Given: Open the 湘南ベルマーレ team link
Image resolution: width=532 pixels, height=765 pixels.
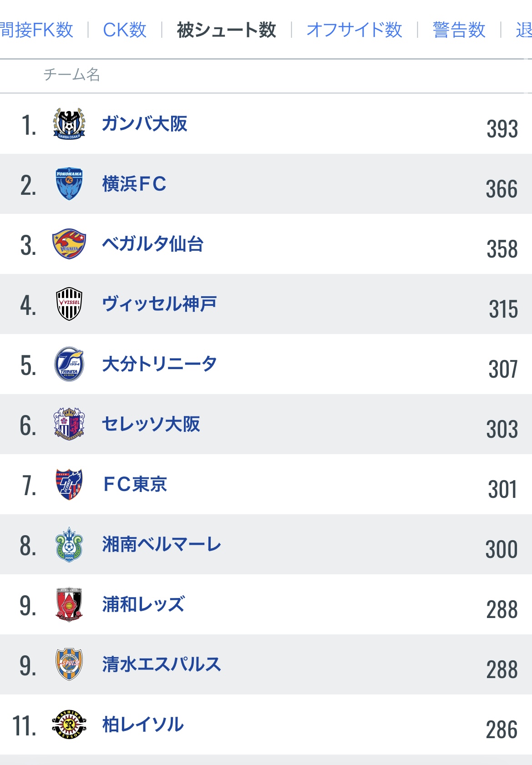Looking at the screenshot, I should 162,544.
